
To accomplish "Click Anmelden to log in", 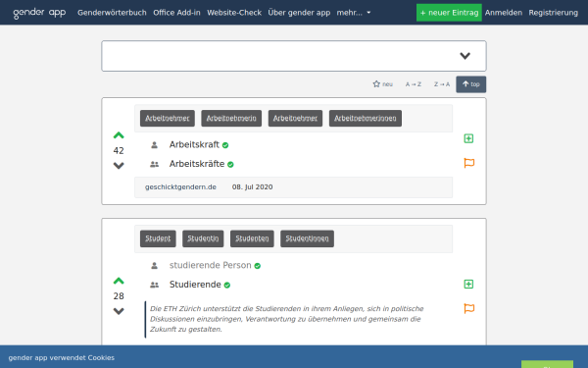I will 504,13.
